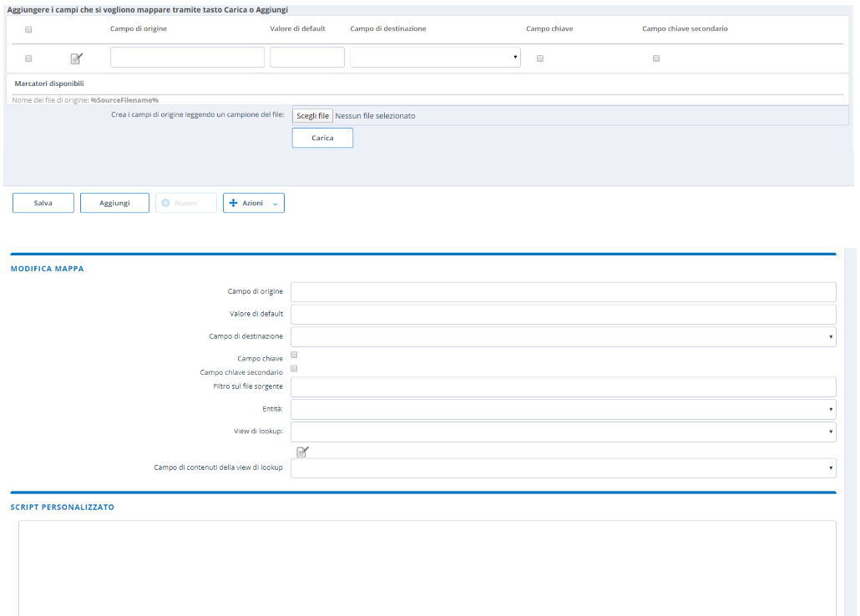Tick the row selection checkbox in the mapping row
860x616 pixels.
[28, 58]
